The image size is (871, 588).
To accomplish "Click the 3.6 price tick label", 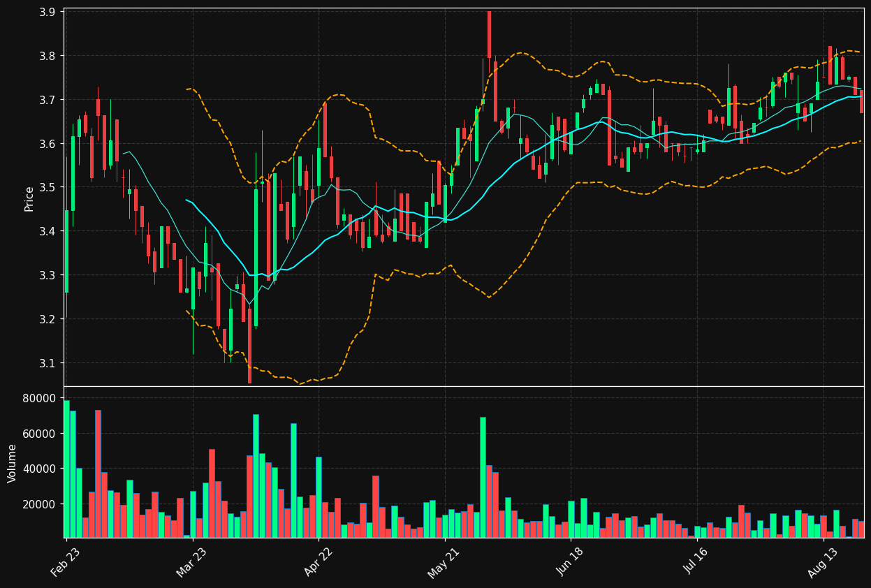I will (x=49, y=144).
